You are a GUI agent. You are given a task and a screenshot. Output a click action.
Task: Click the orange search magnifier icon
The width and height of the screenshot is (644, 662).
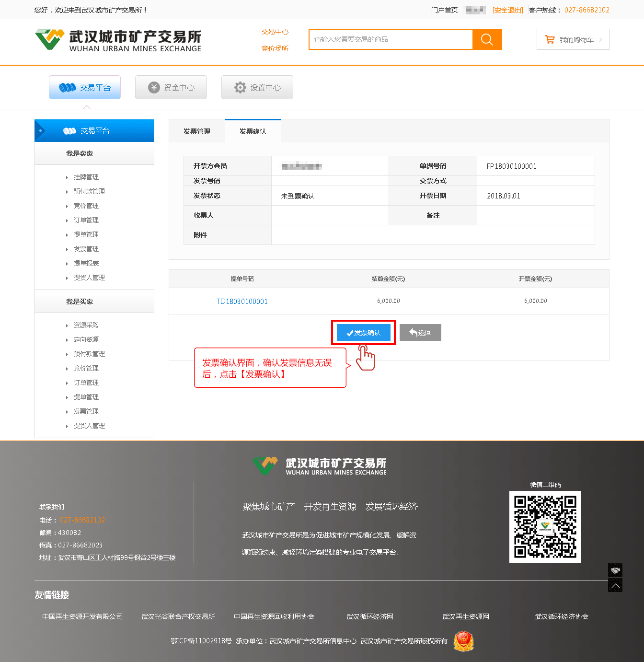coord(487,39)
